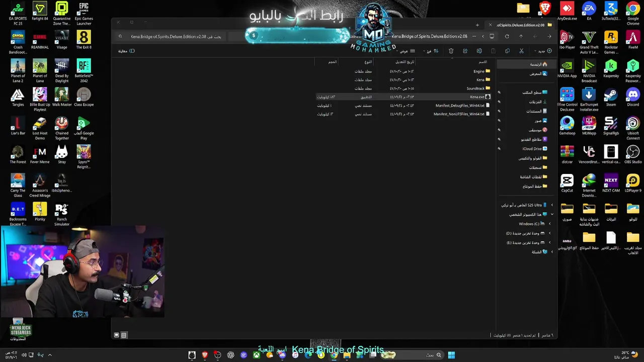Click the Copy icon in Explorer toolbar
The height and width of the screenshot is (362, 644).
507,51
